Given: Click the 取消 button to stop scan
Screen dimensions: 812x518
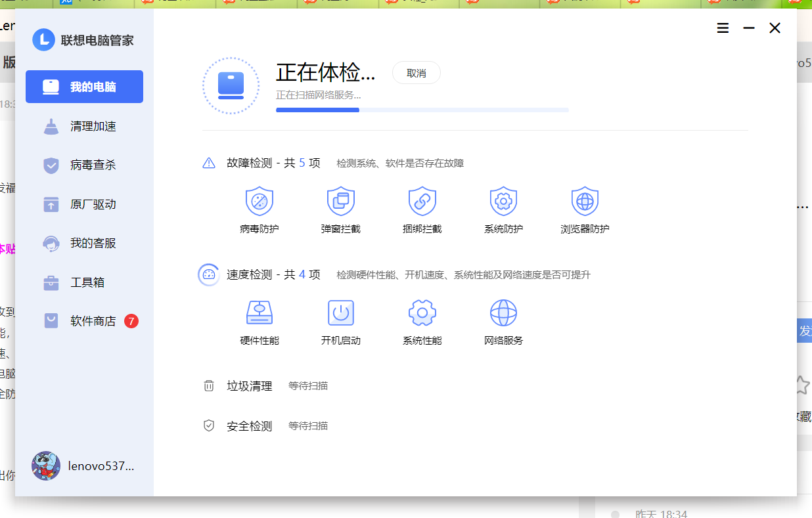Looking at the screenshot, I should (417, 73).
